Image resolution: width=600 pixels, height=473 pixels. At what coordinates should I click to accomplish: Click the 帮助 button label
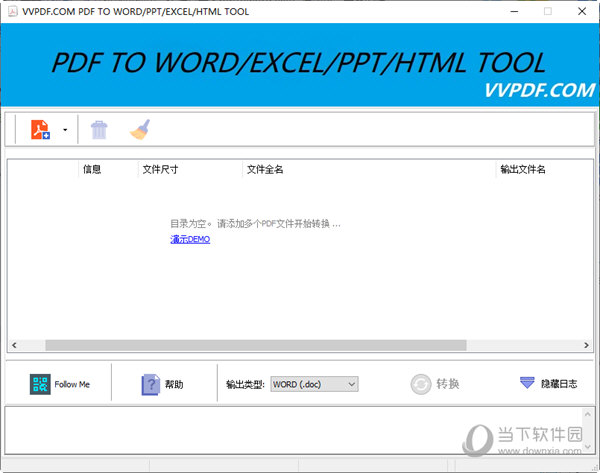point(174,384)
